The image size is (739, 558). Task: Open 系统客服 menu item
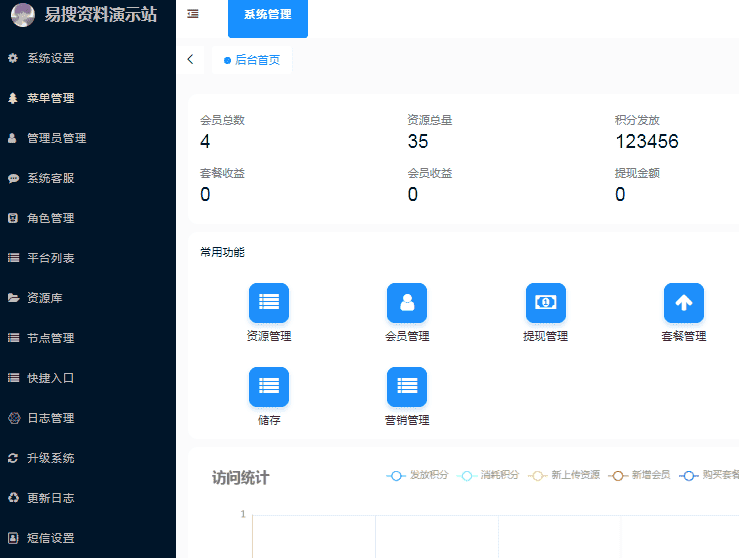pos(50,178)
